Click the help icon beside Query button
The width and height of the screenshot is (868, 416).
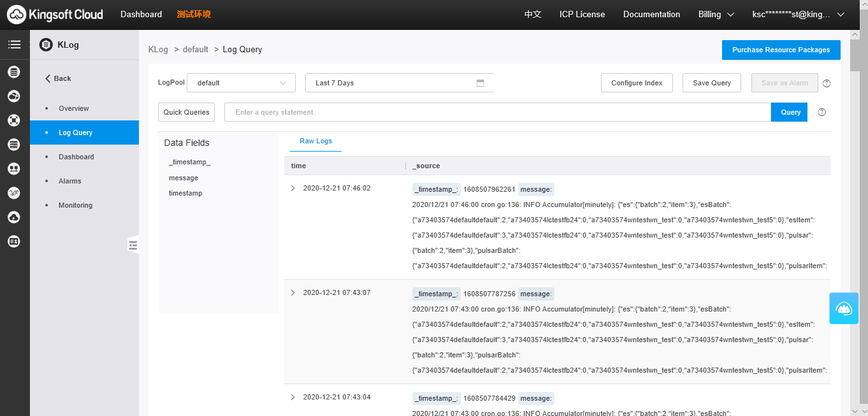821,112
